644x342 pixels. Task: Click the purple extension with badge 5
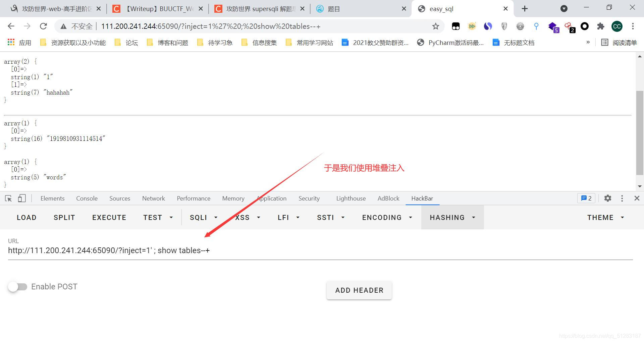[553, 27]
